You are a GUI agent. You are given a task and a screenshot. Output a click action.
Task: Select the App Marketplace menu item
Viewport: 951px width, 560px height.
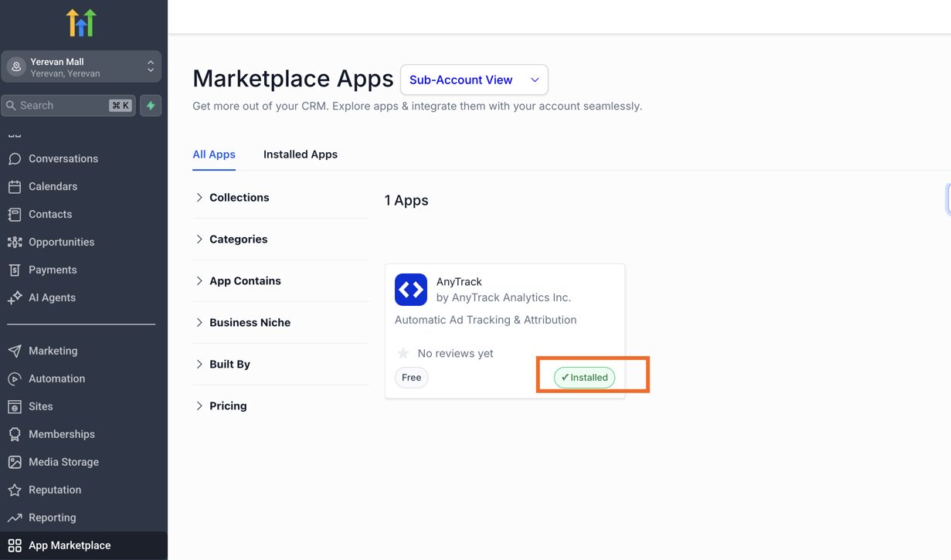tap(83, 545)
